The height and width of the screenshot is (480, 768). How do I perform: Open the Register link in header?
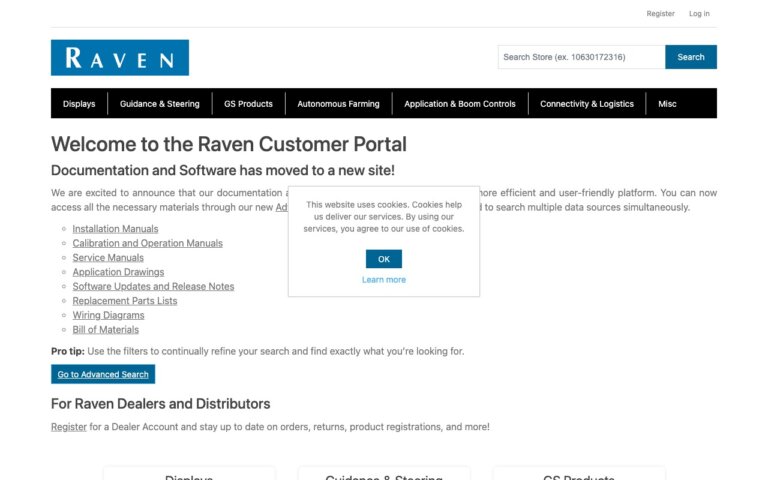[660, 14]
